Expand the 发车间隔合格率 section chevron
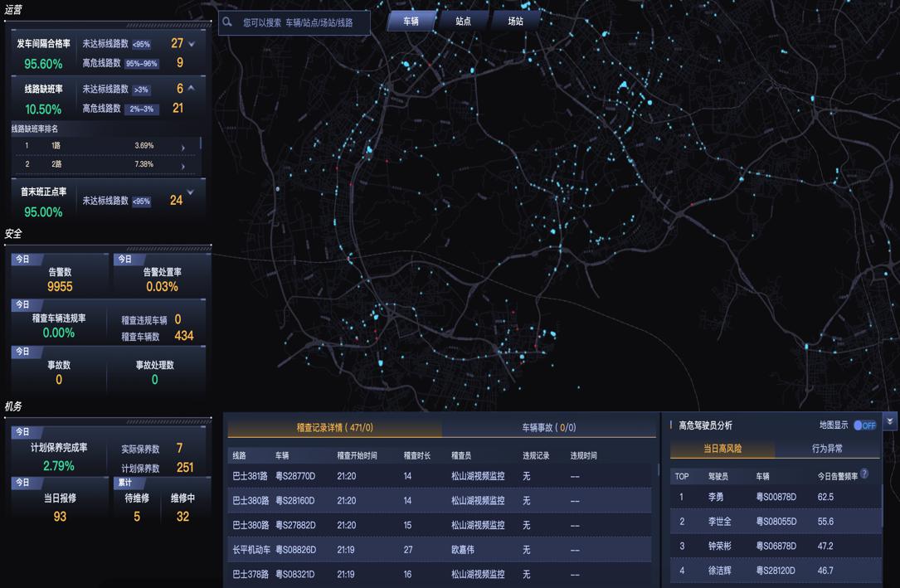Viewport: 900px width, 588px height. tap(192, 44)
